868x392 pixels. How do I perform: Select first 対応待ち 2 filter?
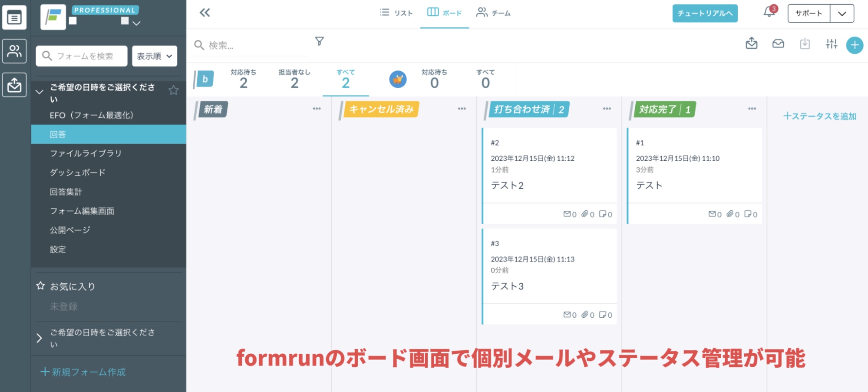tap(244, 79)
